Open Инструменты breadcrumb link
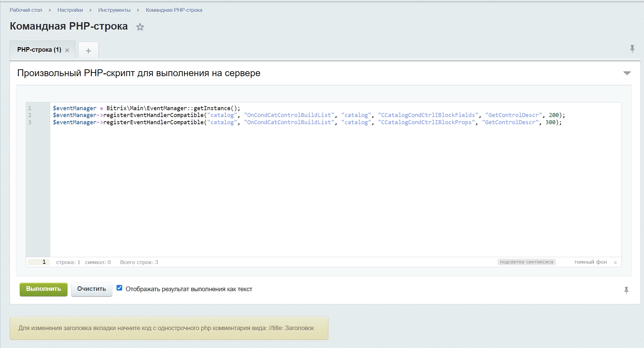The height and width of the screenshot is (348, 644). [x=114, y=10]
